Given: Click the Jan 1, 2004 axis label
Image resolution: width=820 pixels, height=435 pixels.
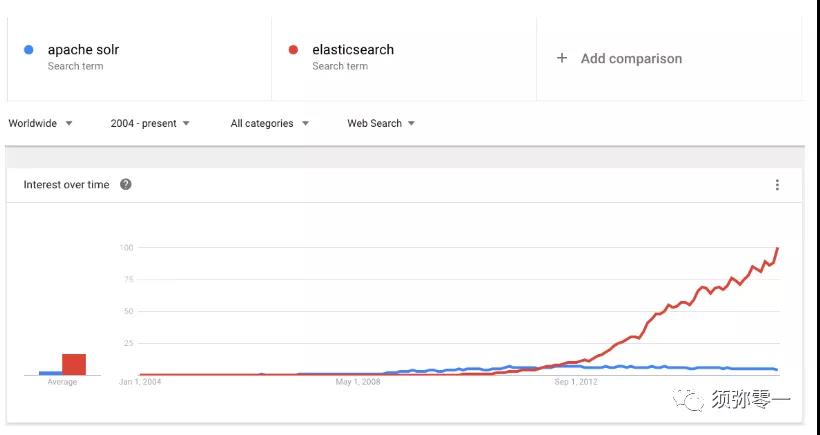Looking at the screenshot, I should (140, 382).
